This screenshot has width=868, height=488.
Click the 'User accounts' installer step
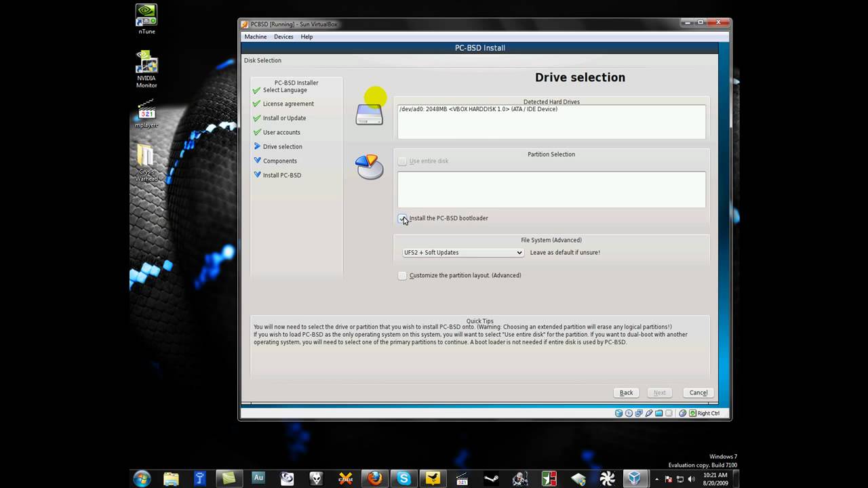[x=281, y=132]
